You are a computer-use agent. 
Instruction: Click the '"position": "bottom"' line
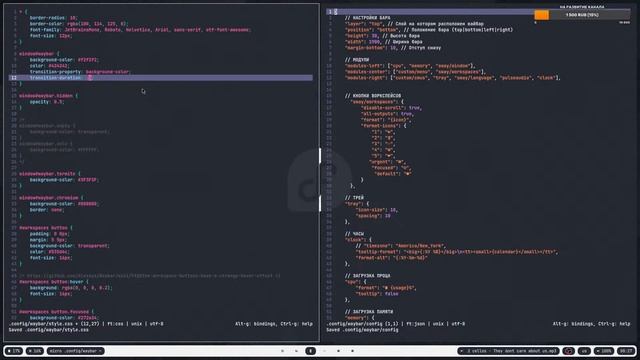(429, 30)
